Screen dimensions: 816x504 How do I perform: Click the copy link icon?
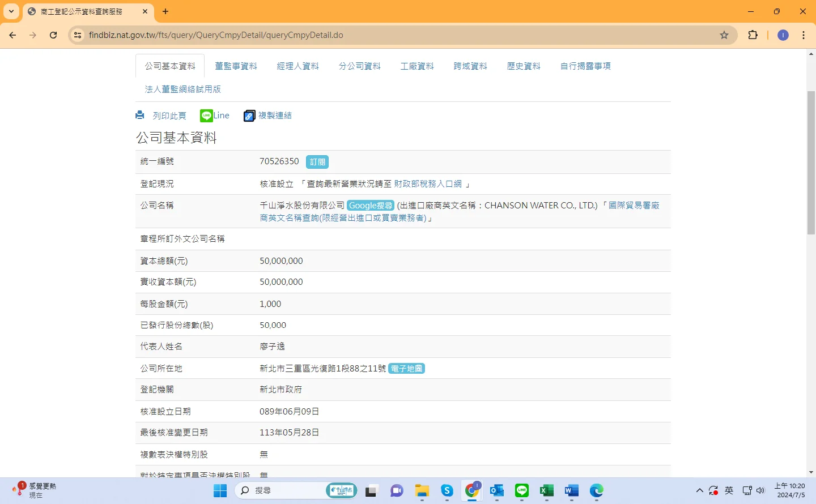[x=249, y=116]
